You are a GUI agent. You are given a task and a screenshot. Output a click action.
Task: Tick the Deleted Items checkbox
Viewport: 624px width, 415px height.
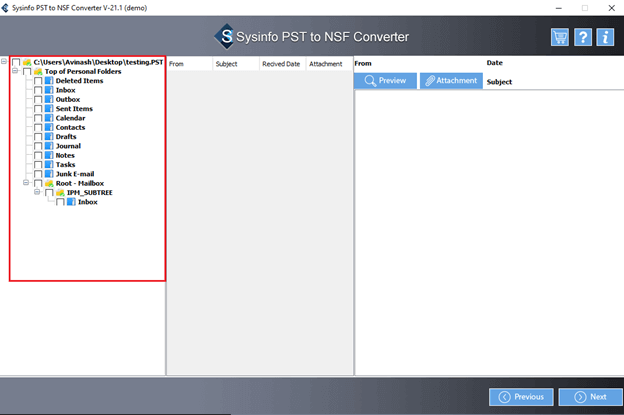[38, 81]
